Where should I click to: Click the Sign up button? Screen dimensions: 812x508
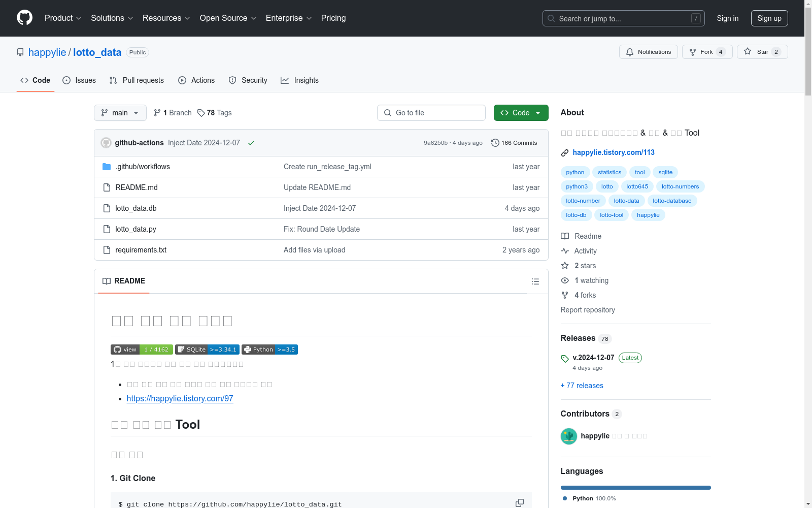(769, 18)
